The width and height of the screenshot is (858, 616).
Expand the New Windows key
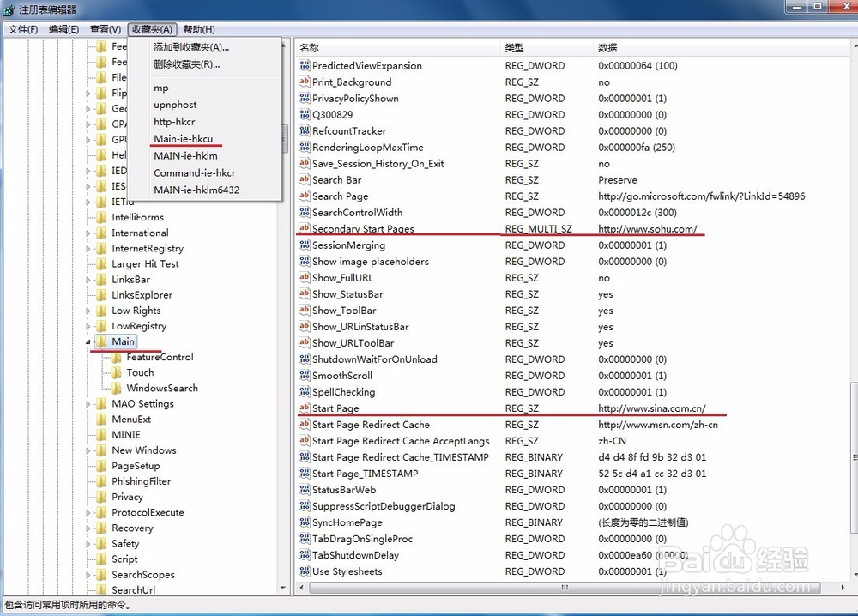click(x=88, y=450)
